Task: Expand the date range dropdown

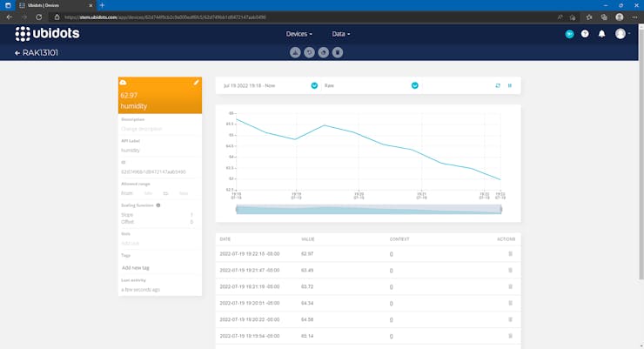Action: tap(314, 85)
